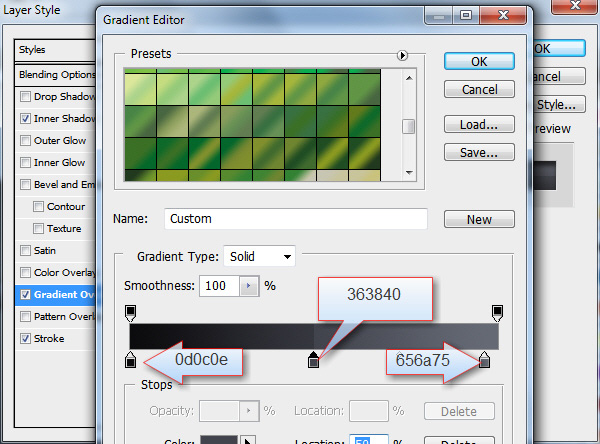The image size is (600, 444).
Task: Click the gradient preview bar
Action: tap(314, 336)
